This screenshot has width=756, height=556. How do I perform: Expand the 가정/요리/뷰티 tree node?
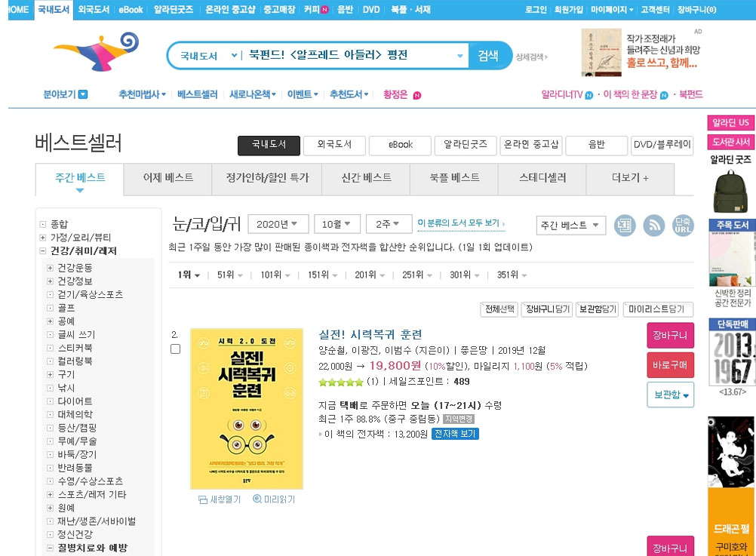click(x=42, y=238)
